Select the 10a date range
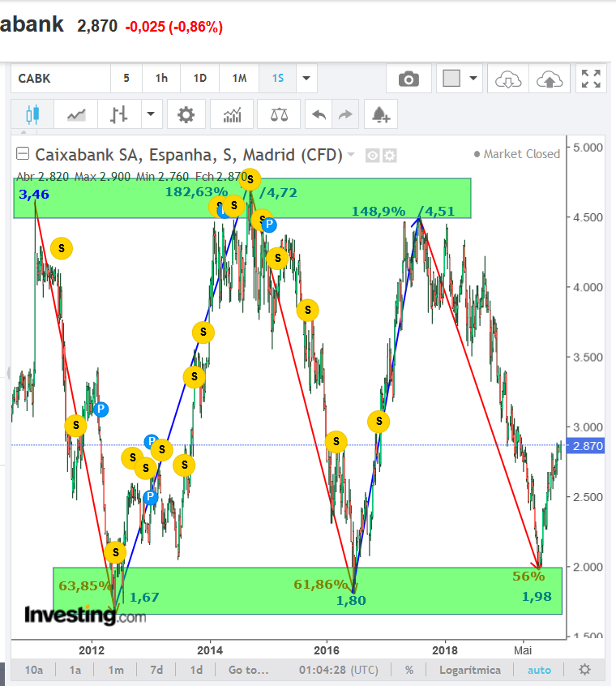The width and height of the screenshot is (616, 686). tap(34, 670)
